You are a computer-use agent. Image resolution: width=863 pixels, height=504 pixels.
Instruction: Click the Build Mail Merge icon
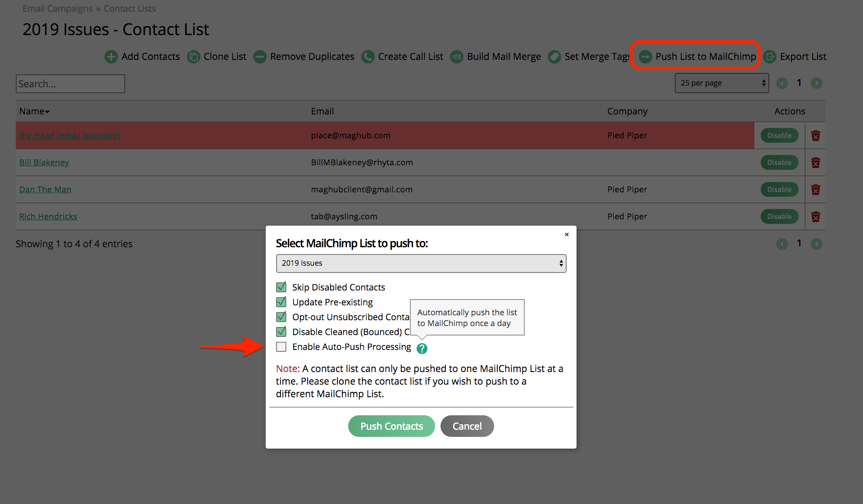tap(457, 57)
